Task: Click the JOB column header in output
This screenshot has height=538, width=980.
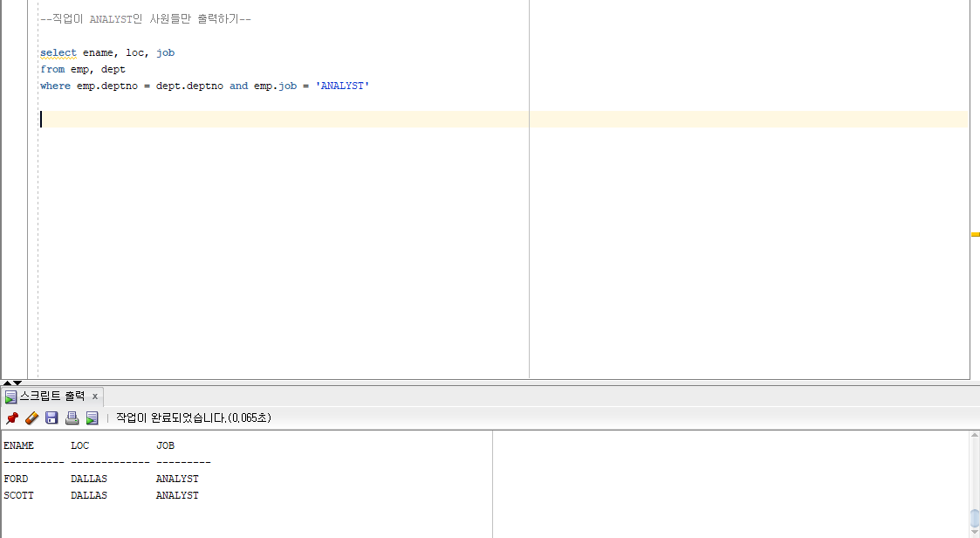Action: point(165,445)
